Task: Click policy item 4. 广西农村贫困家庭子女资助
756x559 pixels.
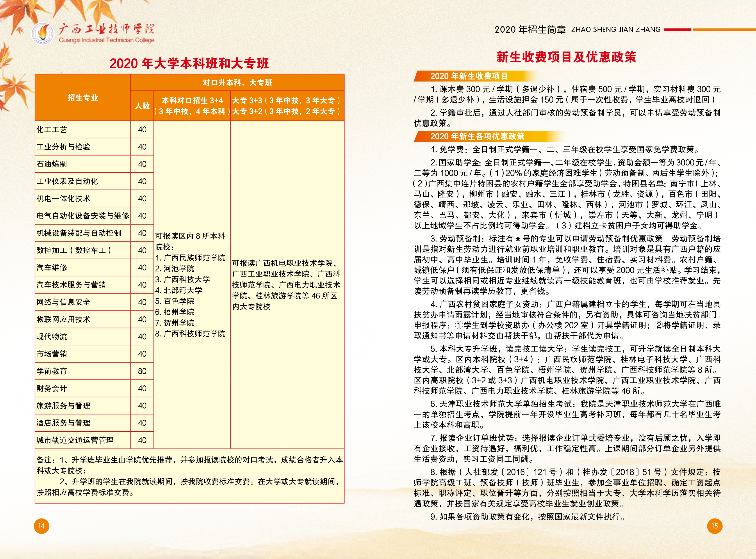Action: [x=567, y=320]
